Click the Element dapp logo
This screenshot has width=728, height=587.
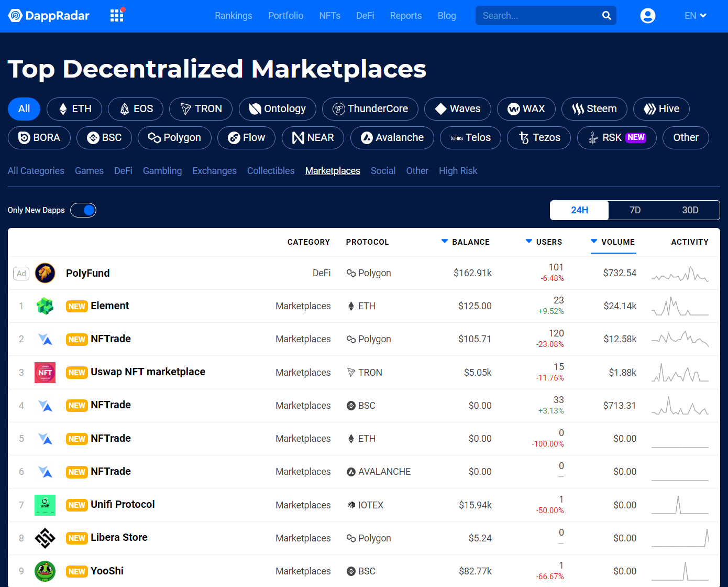[45, 306]
